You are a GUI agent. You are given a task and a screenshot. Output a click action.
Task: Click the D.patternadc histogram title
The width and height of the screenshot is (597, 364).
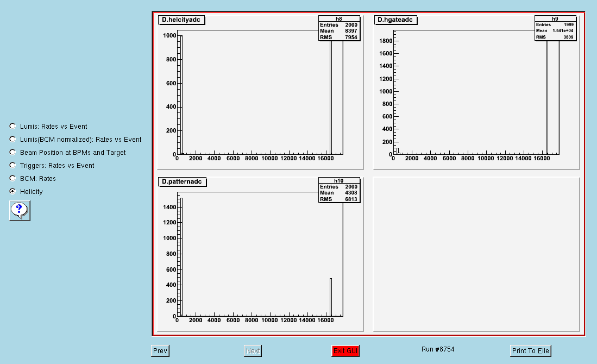click(x=182, y=181)
